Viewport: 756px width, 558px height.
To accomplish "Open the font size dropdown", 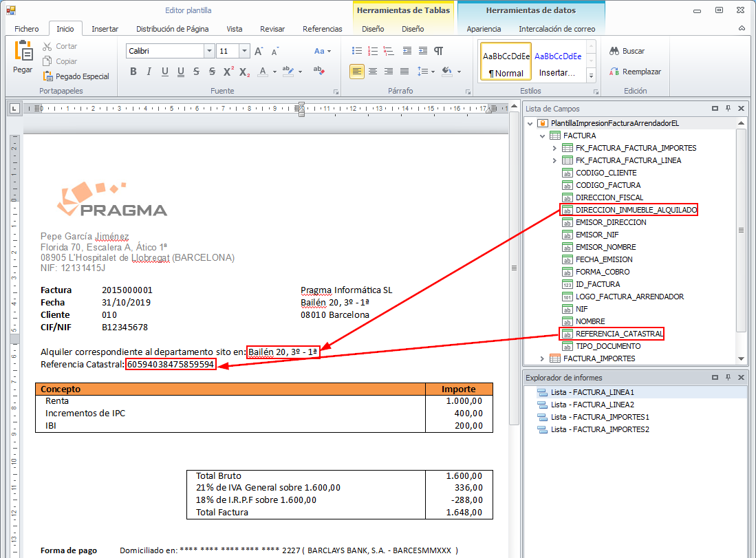I will 244,51.
